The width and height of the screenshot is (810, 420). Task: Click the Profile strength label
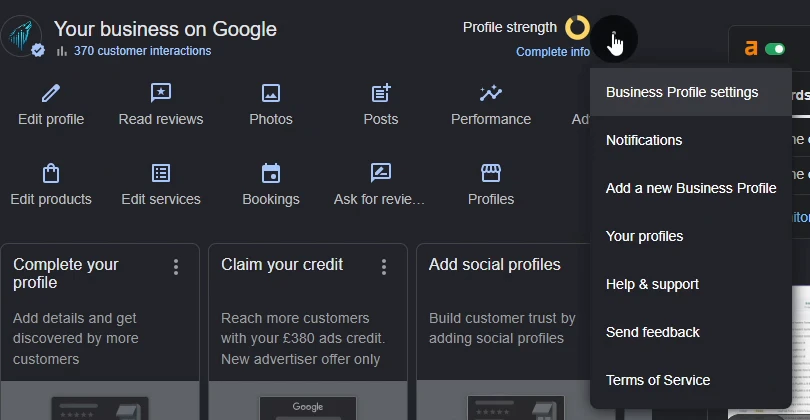click(x=510, y=27)
